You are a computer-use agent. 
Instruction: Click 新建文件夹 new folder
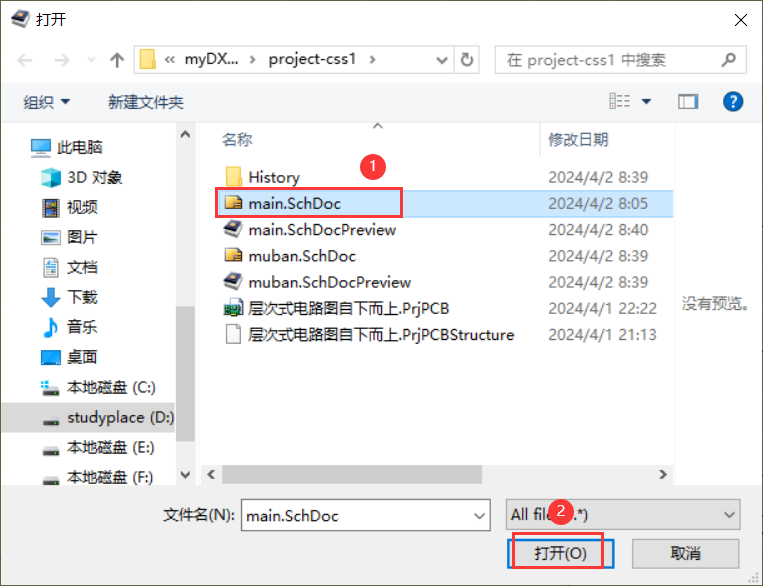tap(145, 102)
